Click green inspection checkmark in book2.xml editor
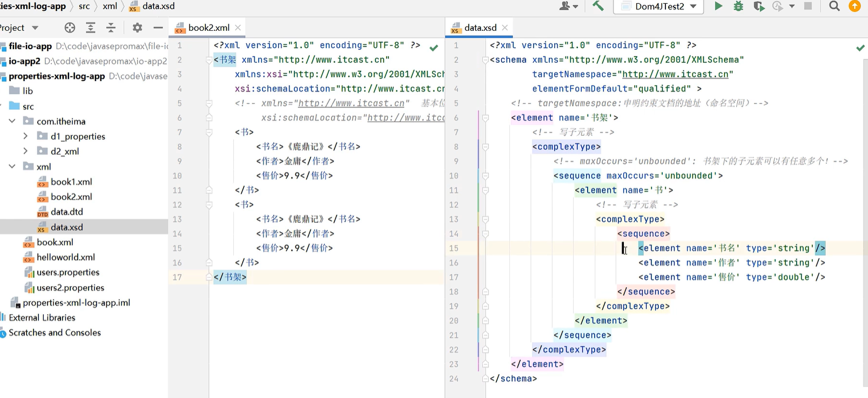 [x=434, y=48]
